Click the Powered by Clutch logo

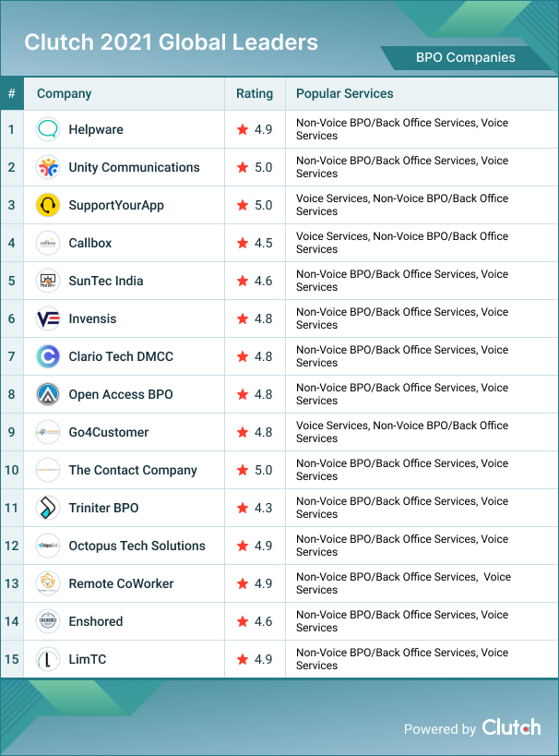coord(511,727)
